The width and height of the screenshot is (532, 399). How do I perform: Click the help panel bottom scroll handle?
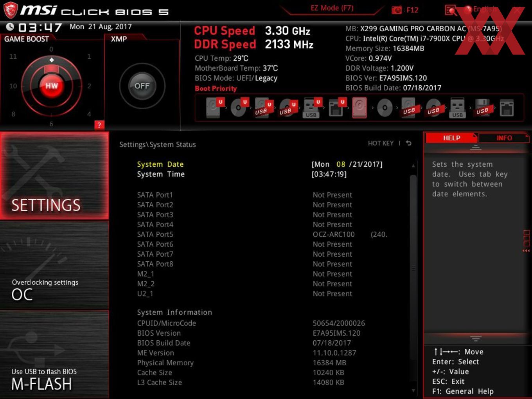(x=476, y=339)
